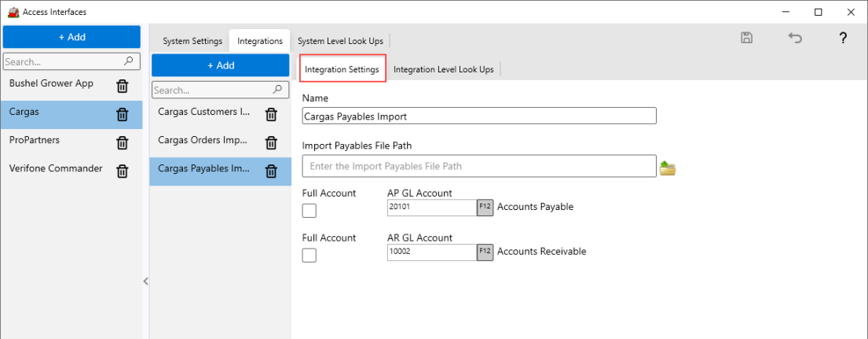The width and height of the screenshot is (868, 339).
Task: Delete the ProPartners interface entry
Action: coord(123,142)
